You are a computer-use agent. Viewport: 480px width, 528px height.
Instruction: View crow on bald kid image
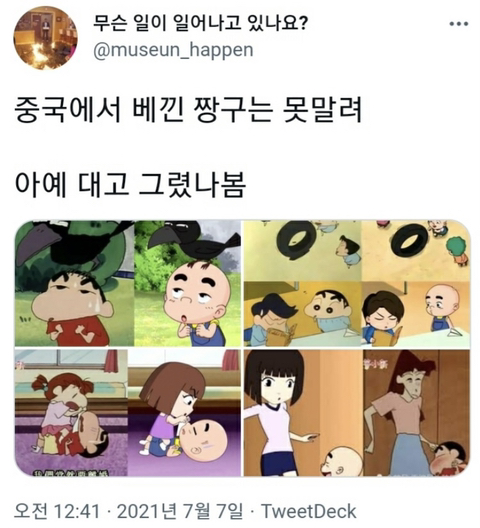(188, 283)
